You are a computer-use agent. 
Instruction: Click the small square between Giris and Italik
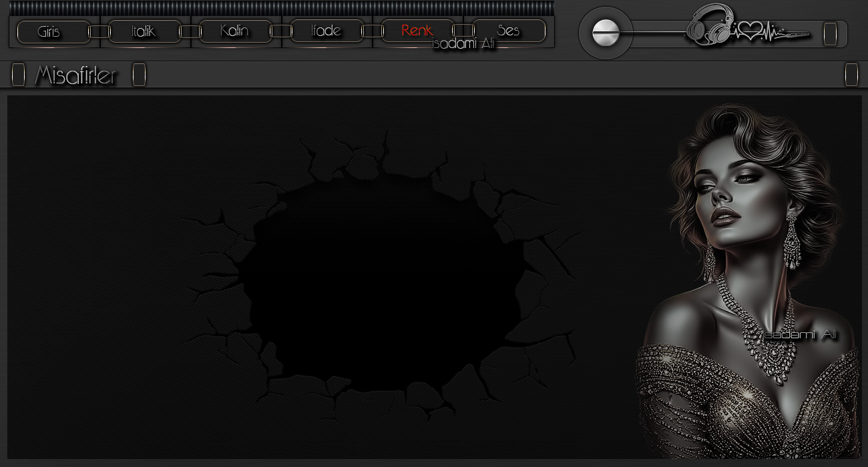99,31
